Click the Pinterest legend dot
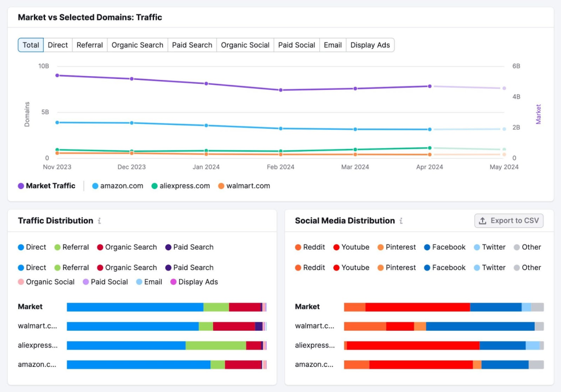This screenshot has height=392, width=561. coord(381,247)
